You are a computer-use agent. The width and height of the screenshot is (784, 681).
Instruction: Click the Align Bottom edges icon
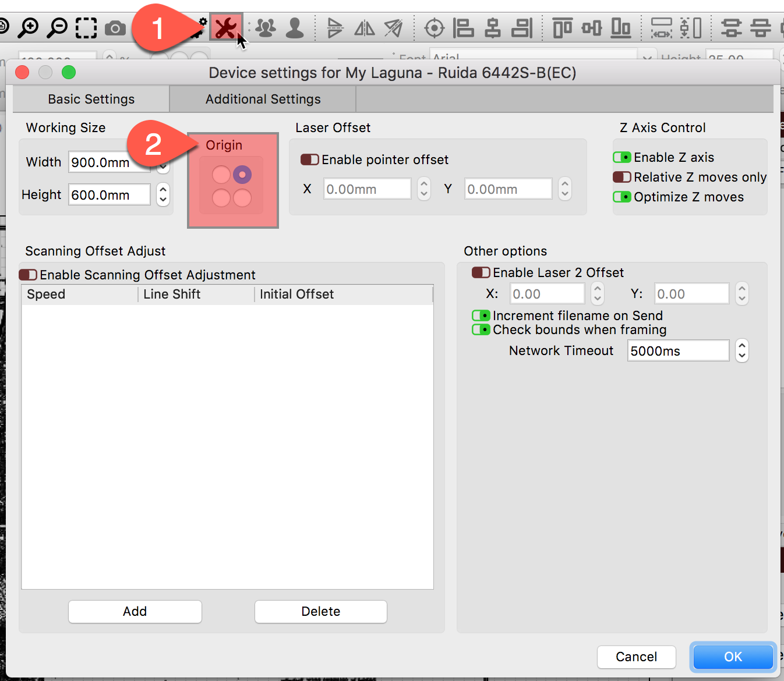pos(621,27)
